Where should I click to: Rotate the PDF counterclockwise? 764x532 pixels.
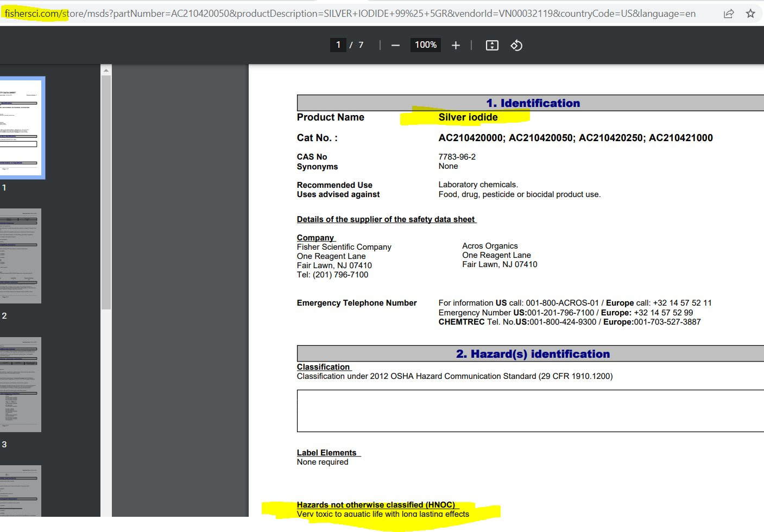click(x=516, y=45)
